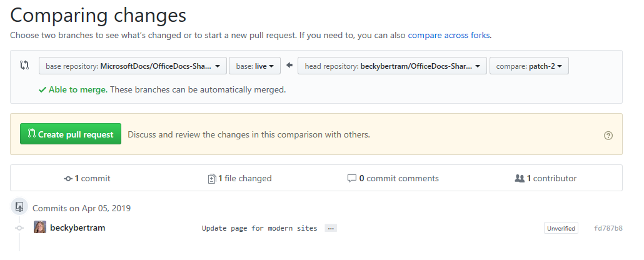
Task: Click the contributors people icon
Action: (519, 179)
